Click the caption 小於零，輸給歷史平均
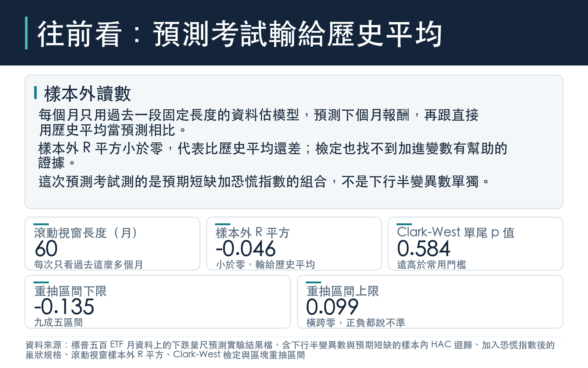588x368 pixels. coord(265,264)
